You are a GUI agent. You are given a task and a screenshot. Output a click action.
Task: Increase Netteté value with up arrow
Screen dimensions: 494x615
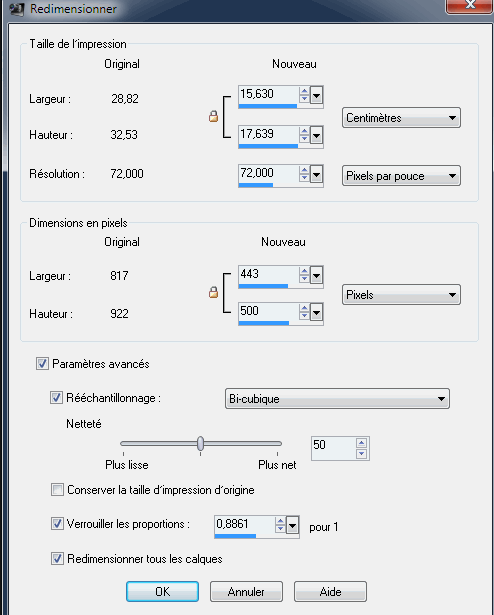361,443
